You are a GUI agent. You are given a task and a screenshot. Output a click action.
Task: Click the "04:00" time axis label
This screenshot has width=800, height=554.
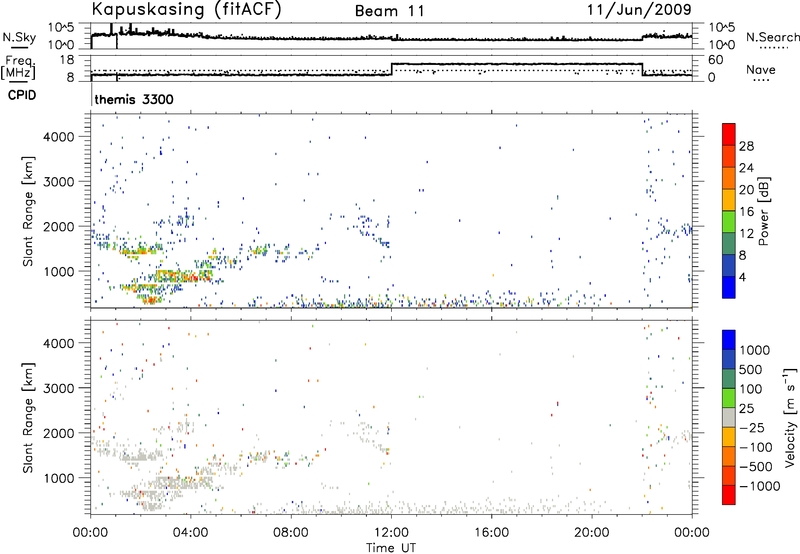pyautogui.click(x=190, y=533)
